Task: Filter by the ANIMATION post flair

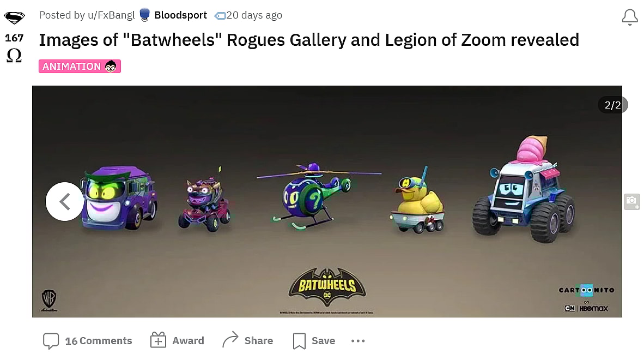Action: (80, 66)
